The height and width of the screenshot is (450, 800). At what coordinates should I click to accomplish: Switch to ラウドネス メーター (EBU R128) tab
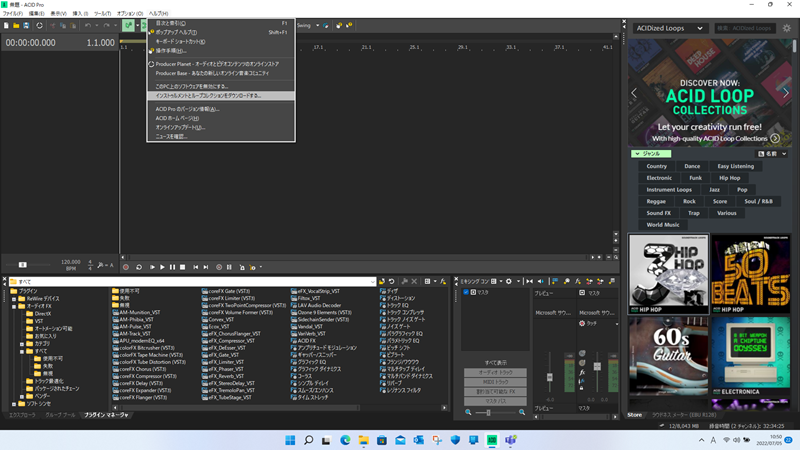click(684, 415)
